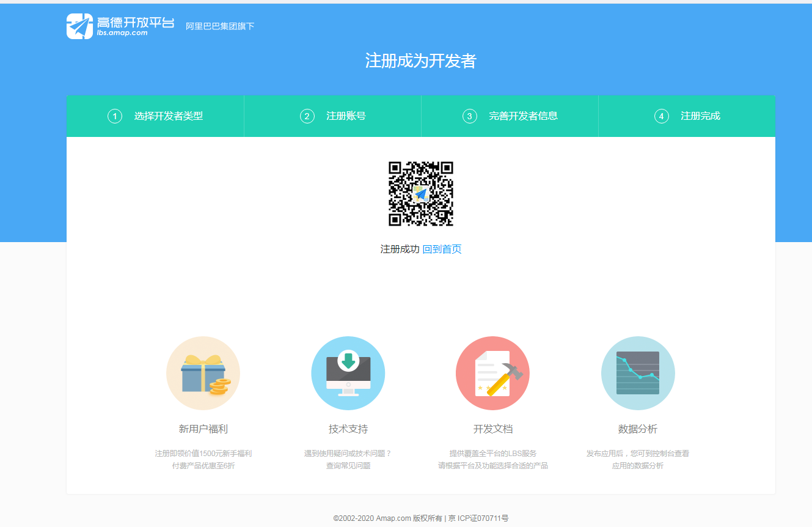The width and height of the screenshot is (812, 527).
Task: Open the 新用户福利 title
Action: (203, 429)
